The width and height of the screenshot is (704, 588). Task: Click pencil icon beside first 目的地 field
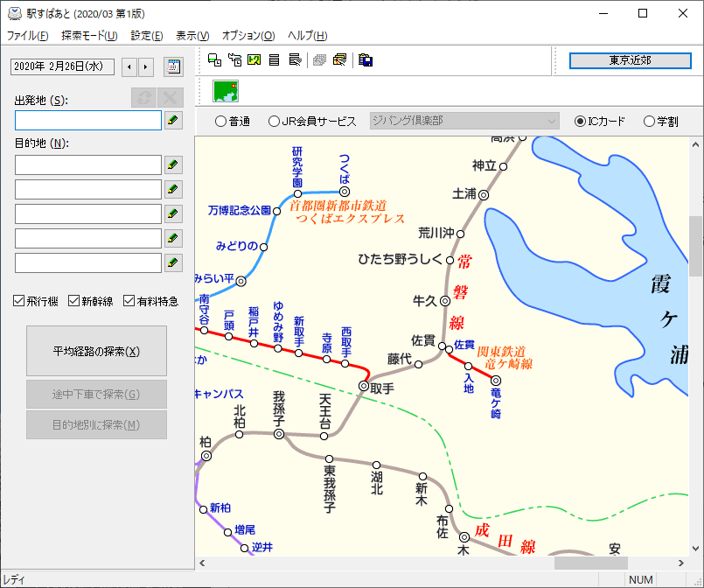point(173,164)
